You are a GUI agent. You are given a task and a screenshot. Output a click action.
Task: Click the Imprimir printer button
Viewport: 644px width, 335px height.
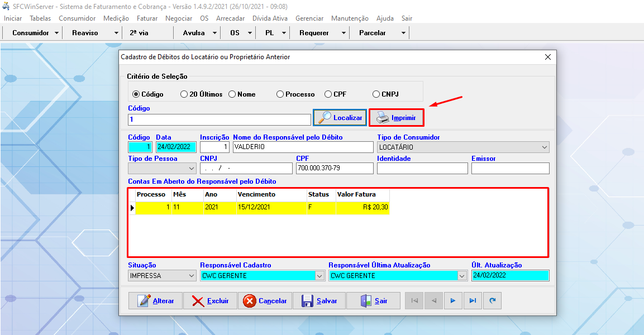[396, 118]
